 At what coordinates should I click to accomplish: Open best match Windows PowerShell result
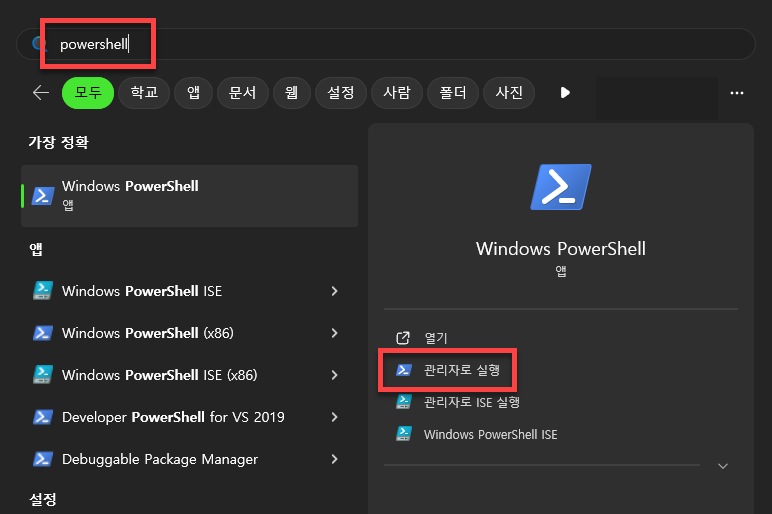click(190, 195)
